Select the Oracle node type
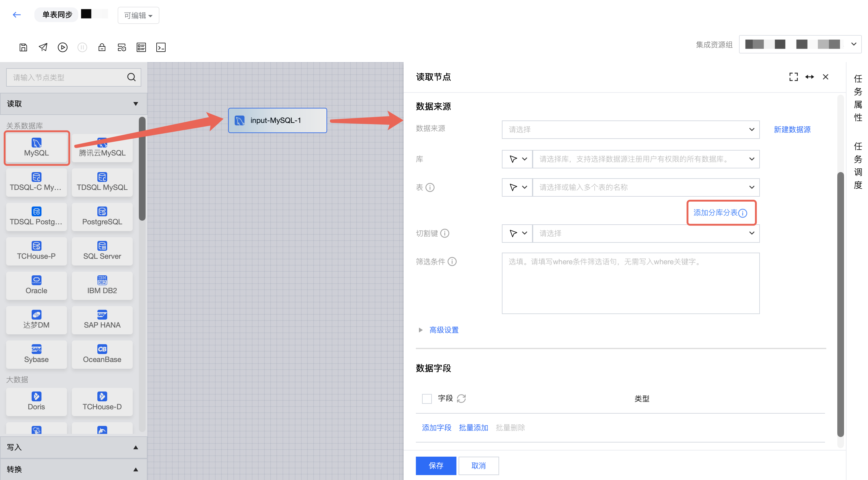Image resolution: width=868 pixels, height=480 pixels. pyautogui.click(x=36, y=285)
